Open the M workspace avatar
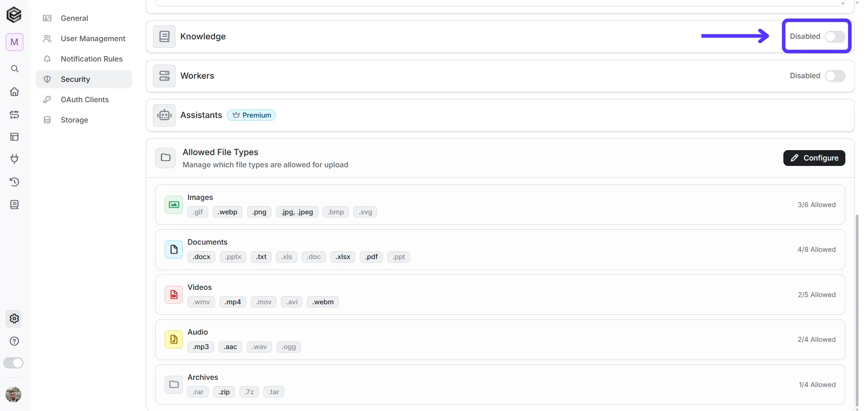This screenshot has width=868, height=411. tap(14, 42)
